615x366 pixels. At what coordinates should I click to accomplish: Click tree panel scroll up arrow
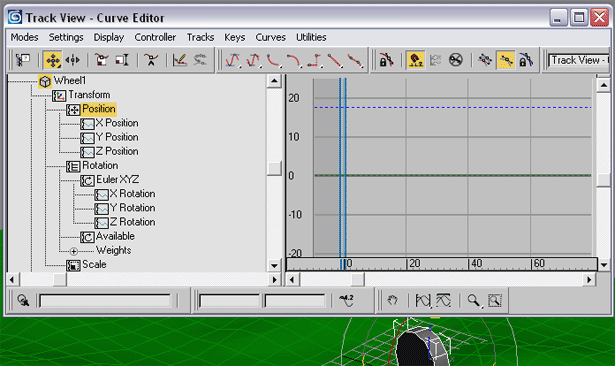tap(274, 81)
